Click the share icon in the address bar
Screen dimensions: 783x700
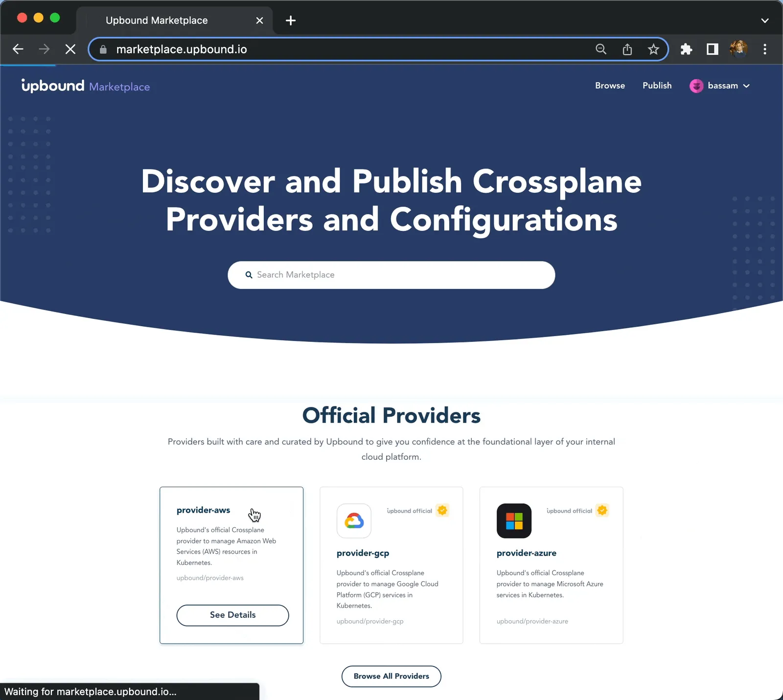click(627, 49)
